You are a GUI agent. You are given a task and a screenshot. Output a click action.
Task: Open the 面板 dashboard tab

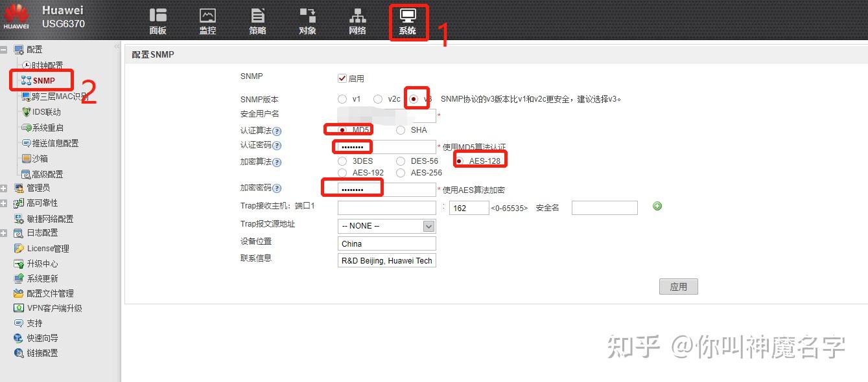pyautogui.click(x=158, y=21)
